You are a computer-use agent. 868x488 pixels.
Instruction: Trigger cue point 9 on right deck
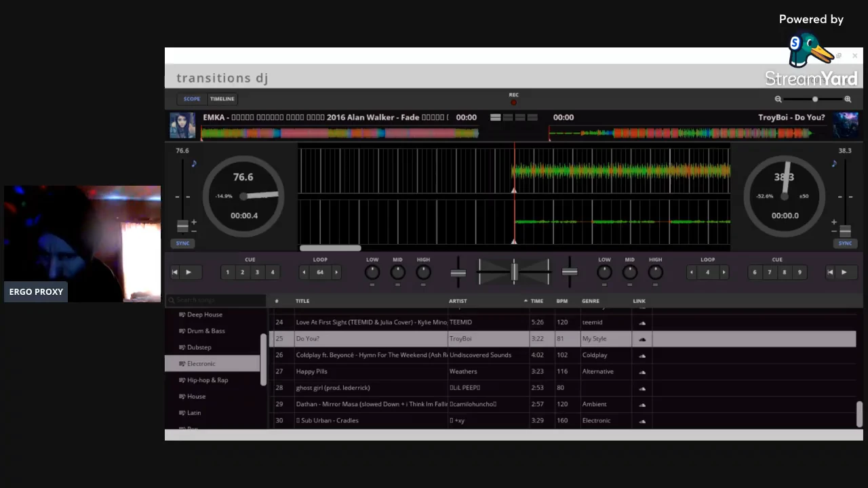[800, 272]
